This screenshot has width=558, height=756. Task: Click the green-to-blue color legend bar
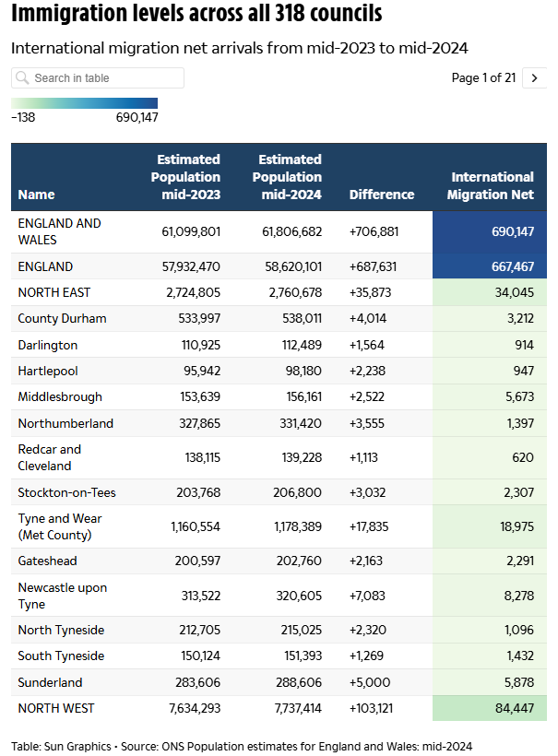(85, 103)
